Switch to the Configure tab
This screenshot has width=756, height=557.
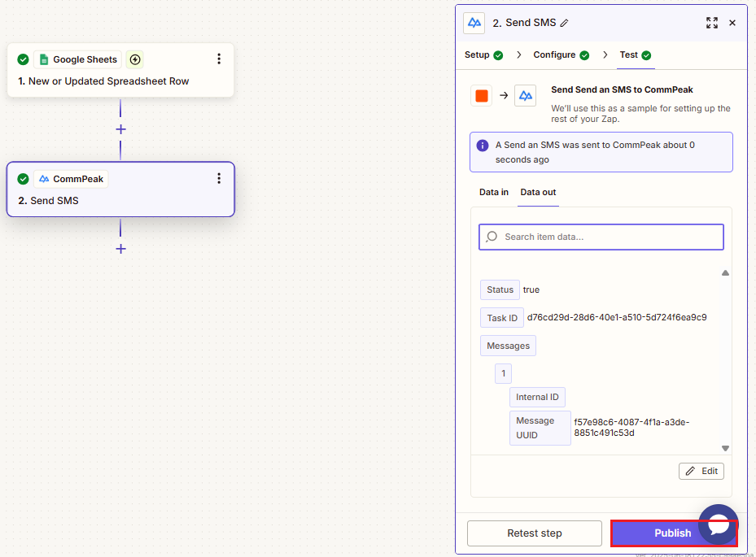562,54
